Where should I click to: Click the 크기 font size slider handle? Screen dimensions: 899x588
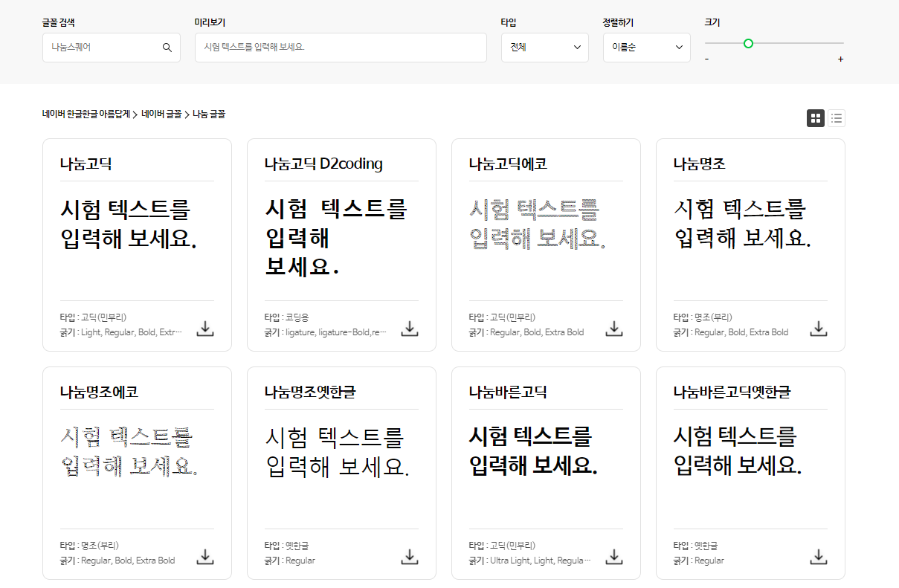(748, 43)
